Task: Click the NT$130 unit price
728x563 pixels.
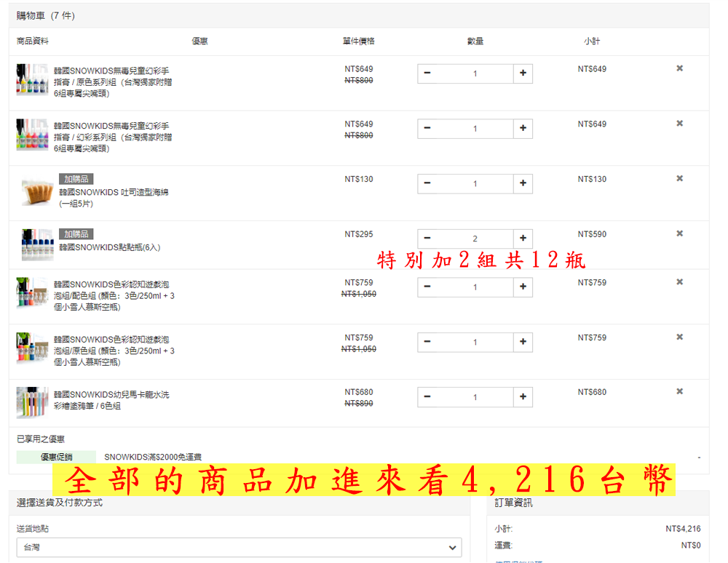Action: point(358,180)
